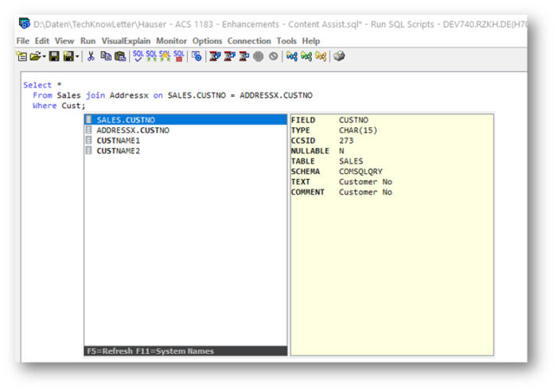Click the Run From Selected hourglass icon
The height and width of the screenshot is (392, 557).
pos(229,56)
